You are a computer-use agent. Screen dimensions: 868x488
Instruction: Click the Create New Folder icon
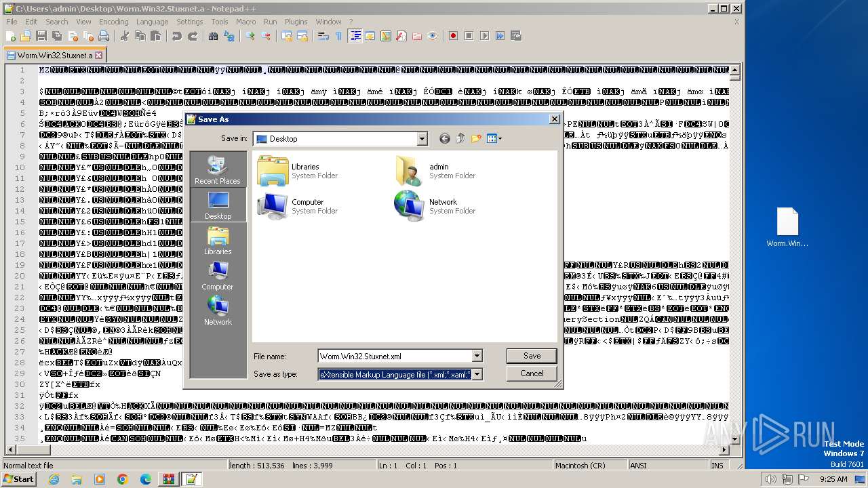(x=476, y=138)
